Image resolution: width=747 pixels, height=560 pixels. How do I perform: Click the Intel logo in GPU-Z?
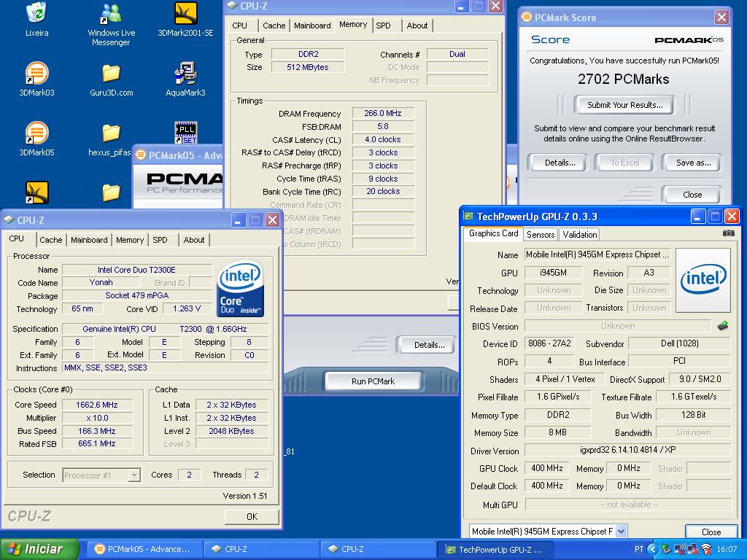(x=703, y=280)
